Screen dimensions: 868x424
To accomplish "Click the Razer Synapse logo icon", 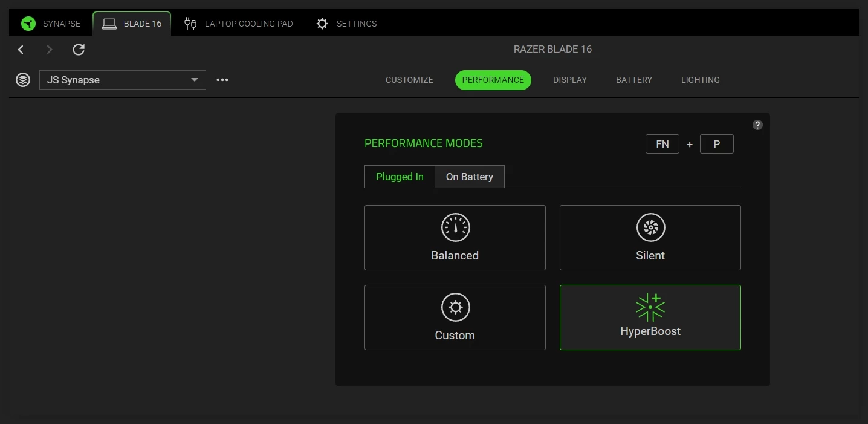I will pos(28,24).
